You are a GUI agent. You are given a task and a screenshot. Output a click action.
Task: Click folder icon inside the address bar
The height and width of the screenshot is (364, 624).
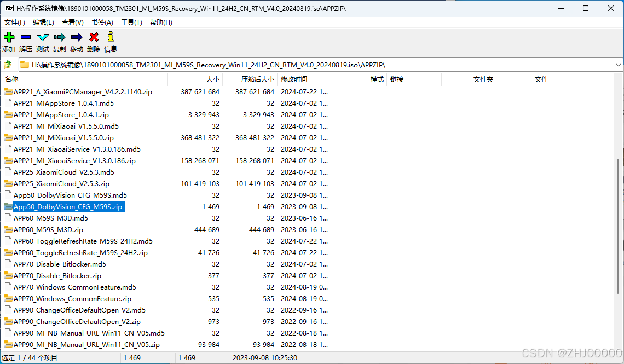[x=25, y=65]
